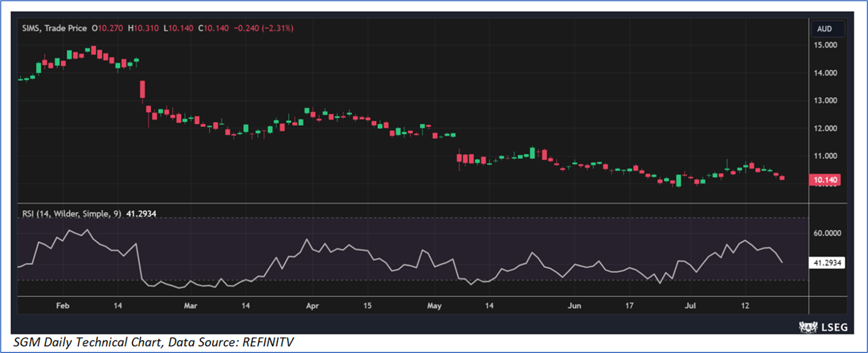868x353 pixels.
Task: Select the Jul marker on time axis
Action: point(690,305)
